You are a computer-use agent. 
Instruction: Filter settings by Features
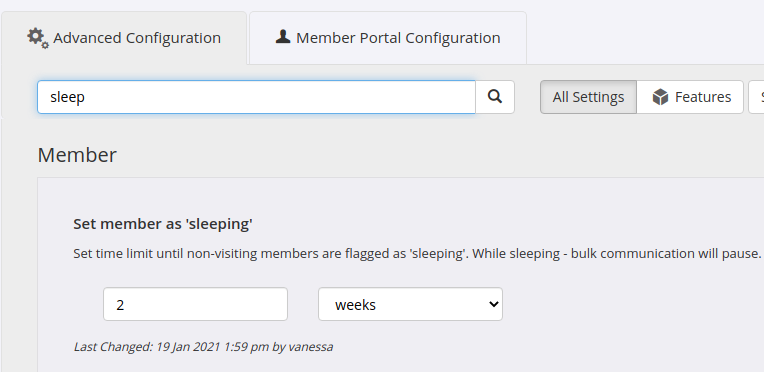690,97
